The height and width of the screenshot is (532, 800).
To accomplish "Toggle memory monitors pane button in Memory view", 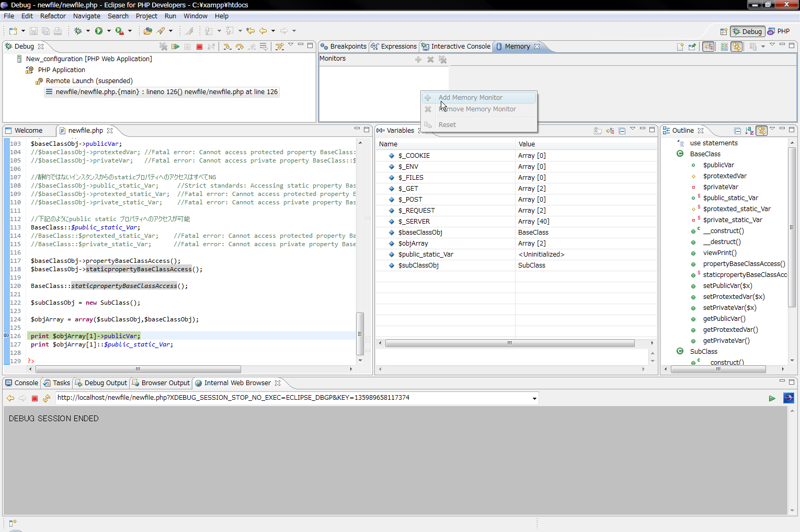I will pyautogui.click(x=708, y=47).
